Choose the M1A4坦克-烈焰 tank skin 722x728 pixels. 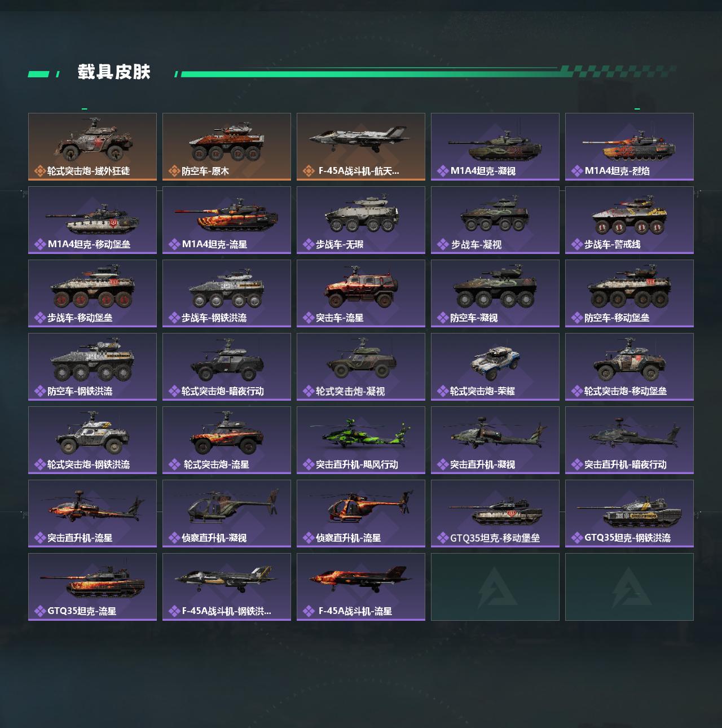tap(629, 147)
